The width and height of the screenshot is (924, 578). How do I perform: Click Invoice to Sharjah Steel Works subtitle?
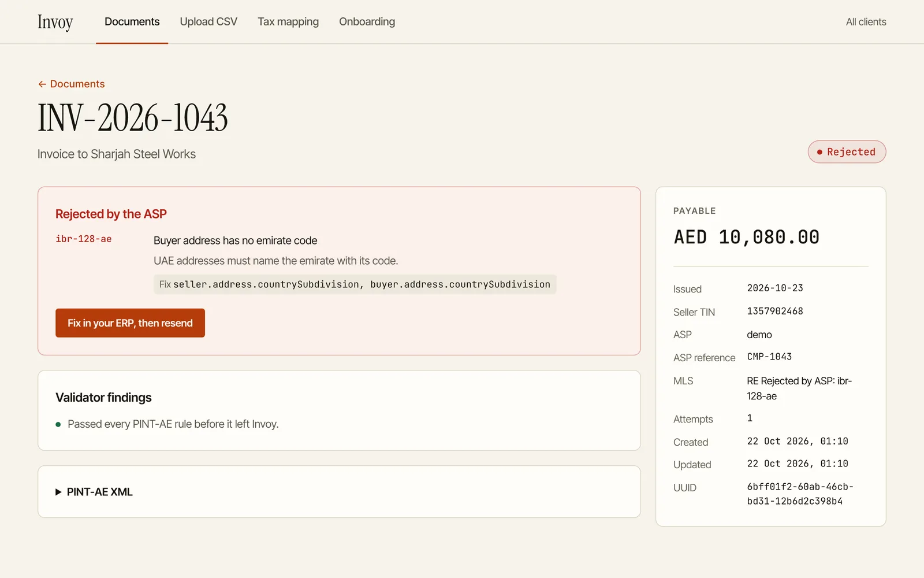coord(117,154)
